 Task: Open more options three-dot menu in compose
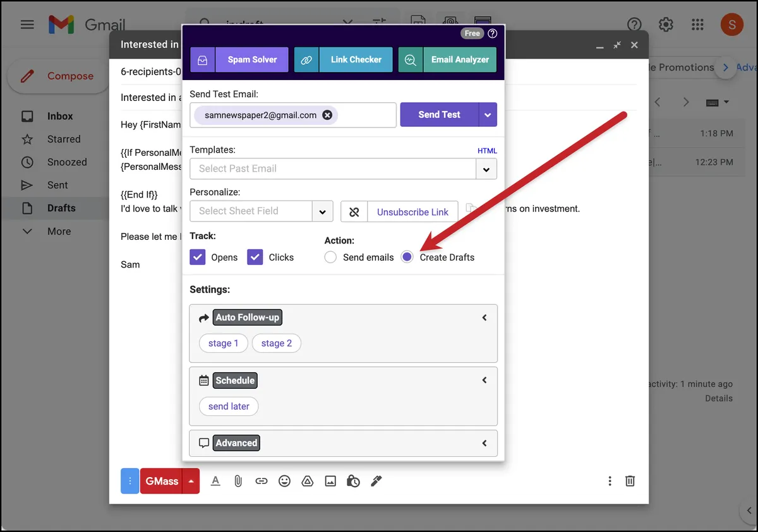(x=610, y=481)
